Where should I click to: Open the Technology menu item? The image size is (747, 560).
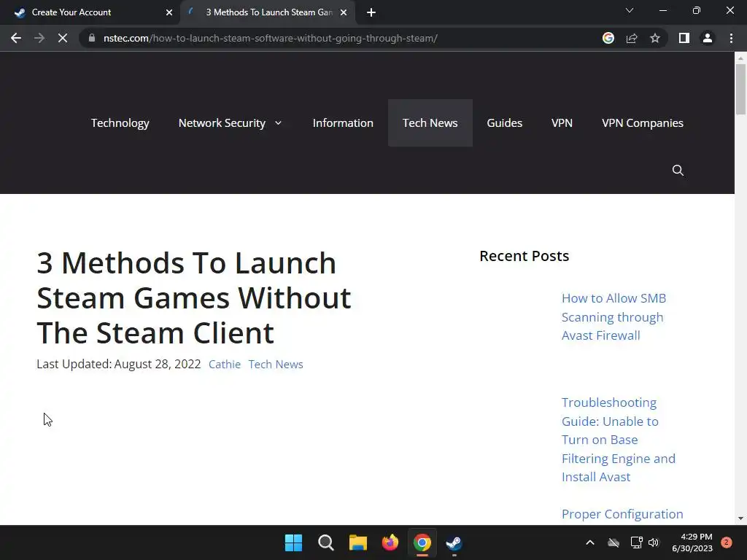tap(120, 122)
